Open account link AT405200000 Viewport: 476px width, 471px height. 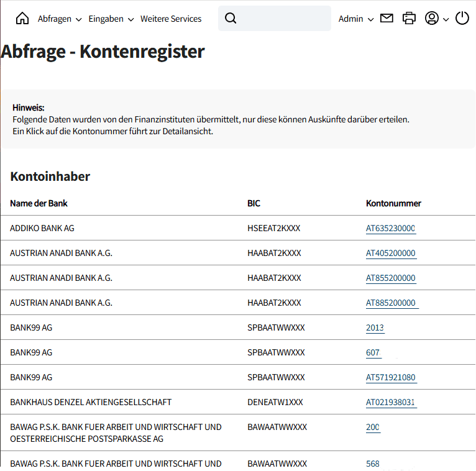pos(391,253)
